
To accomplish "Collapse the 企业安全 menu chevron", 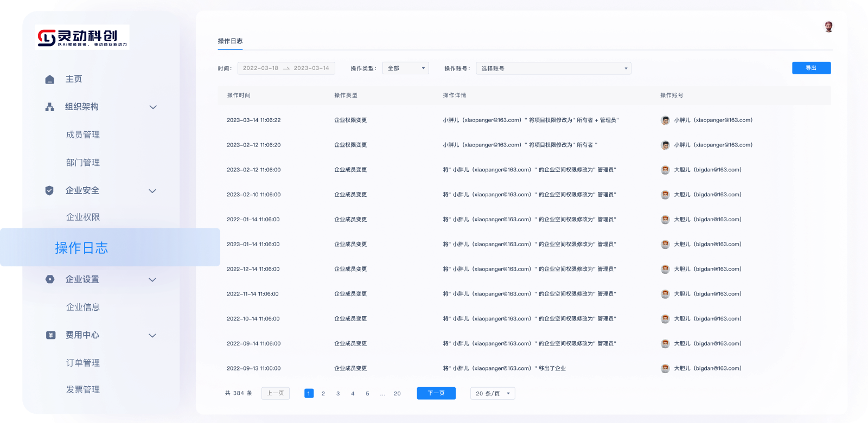I will click(x=152, y=191).
